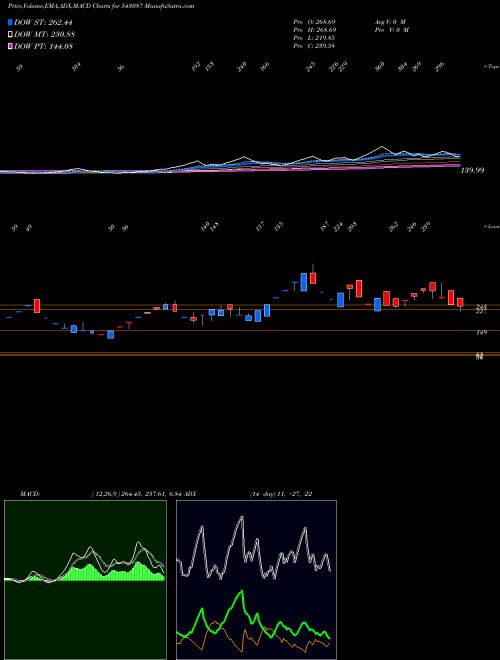Click the '<Lows' axis label on the right
This screenshot has height=660, width=500.
coord(491,226)
